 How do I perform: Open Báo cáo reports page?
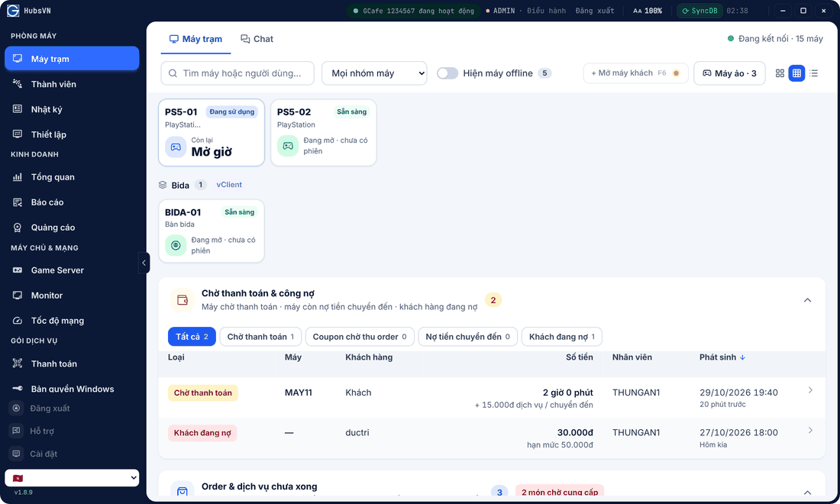coord(72,202)
